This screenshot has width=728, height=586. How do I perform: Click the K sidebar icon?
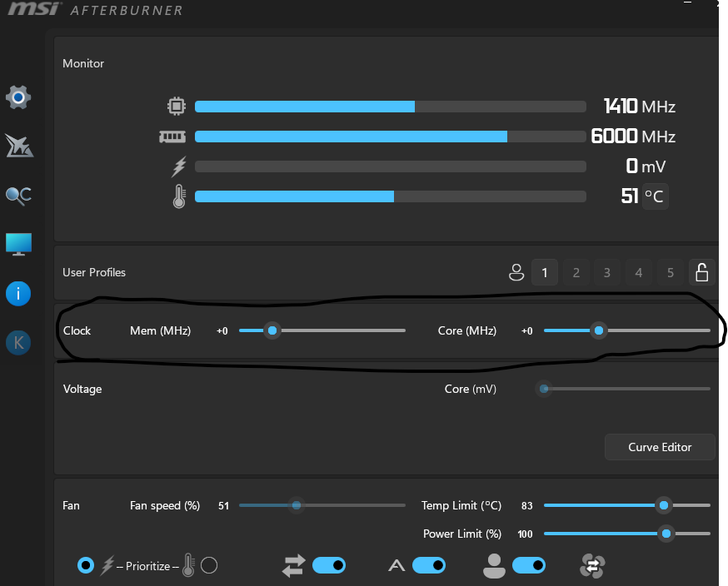[x=18, y=343]
